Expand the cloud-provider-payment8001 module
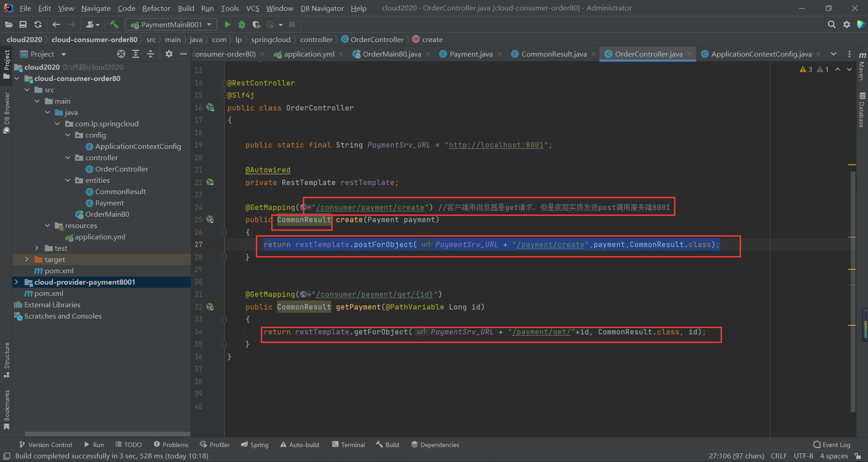Image resolution: width=868 pixels, height=462 pixels. (x=17, y=282)
